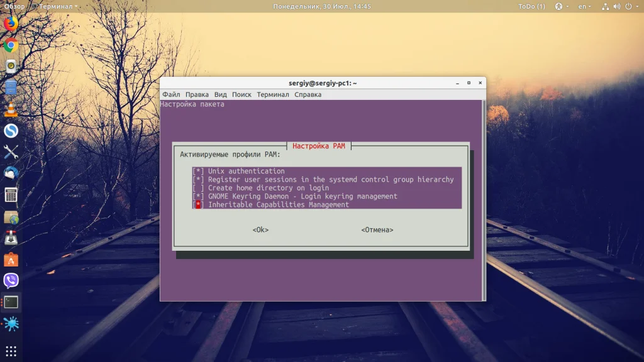This screenshot has height=362, width=644.
Task: Click the ToDo (1) indicator
Action: [531, 6]
